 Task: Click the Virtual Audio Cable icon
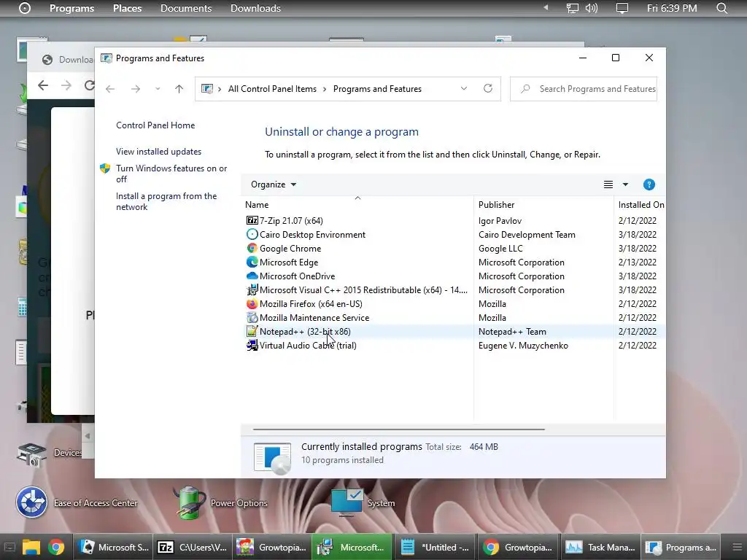pos(252,345)
